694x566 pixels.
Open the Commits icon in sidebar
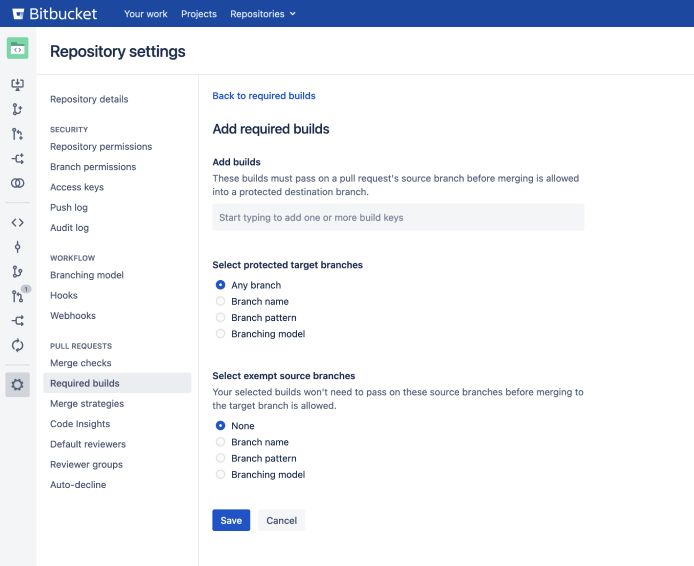pos(17,247)
